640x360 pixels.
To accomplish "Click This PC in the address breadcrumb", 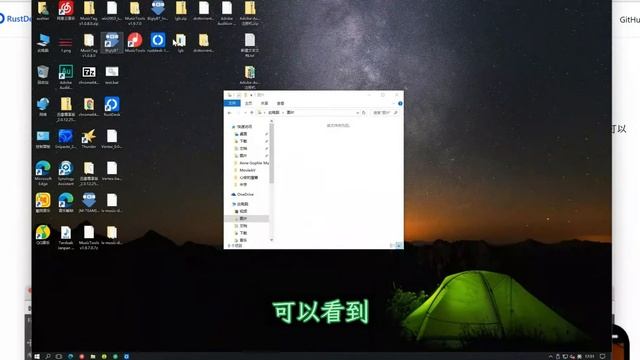I will (x=274, y=113).
